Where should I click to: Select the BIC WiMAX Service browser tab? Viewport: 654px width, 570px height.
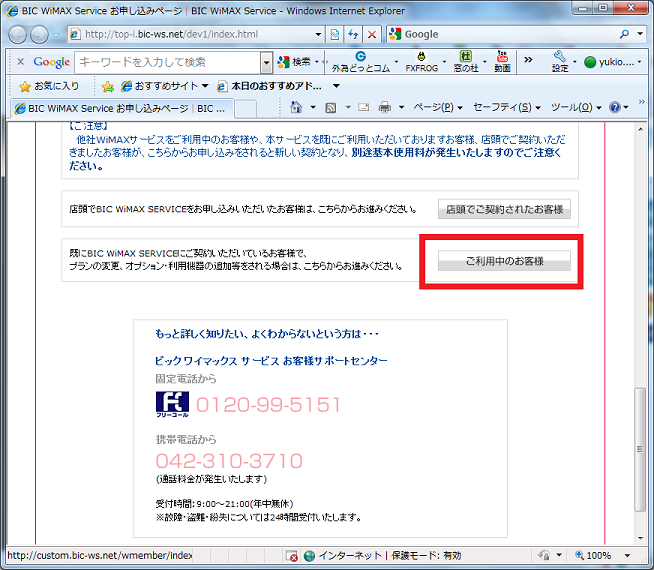[118, 108]
